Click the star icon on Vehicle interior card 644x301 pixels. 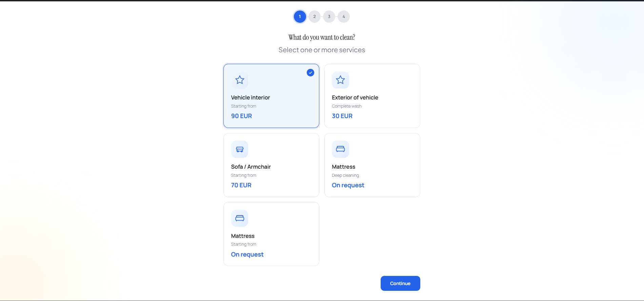click(240, 80)
